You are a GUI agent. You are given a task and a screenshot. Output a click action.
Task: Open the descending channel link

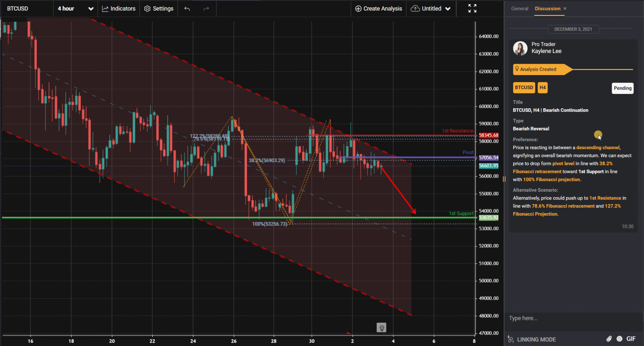pos(598,148)
